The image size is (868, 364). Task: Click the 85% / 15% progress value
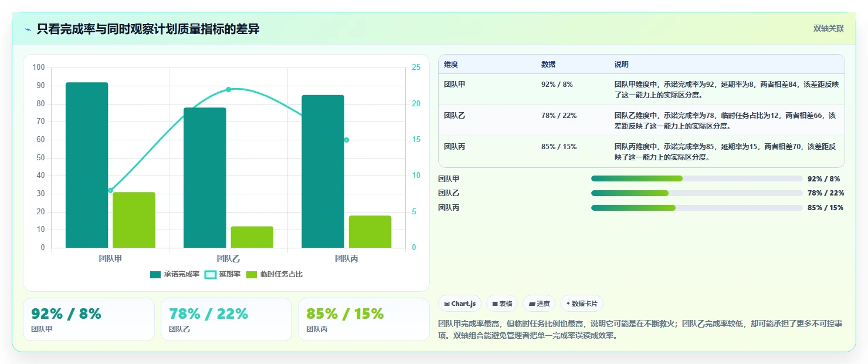pyautogui.click(x=826, y=208)
